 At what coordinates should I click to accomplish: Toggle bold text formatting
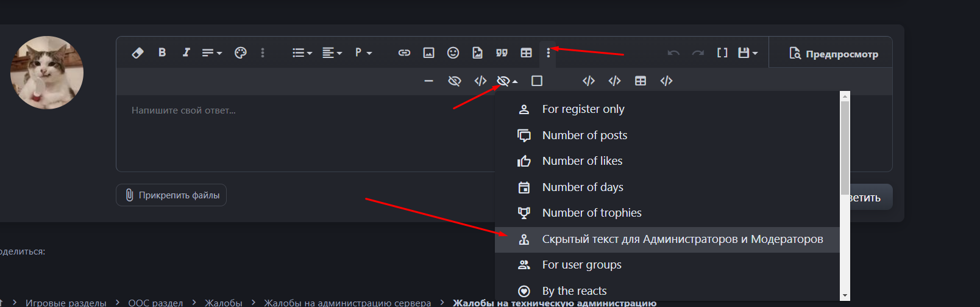(162, 52)
